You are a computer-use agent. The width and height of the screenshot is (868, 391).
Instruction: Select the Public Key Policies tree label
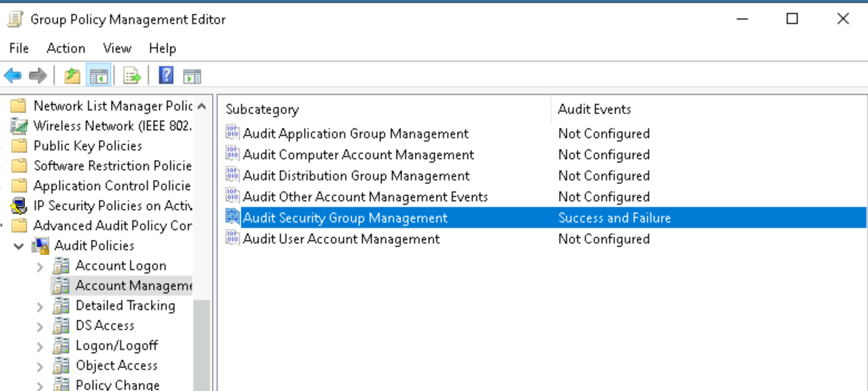(x=87, y=146)
